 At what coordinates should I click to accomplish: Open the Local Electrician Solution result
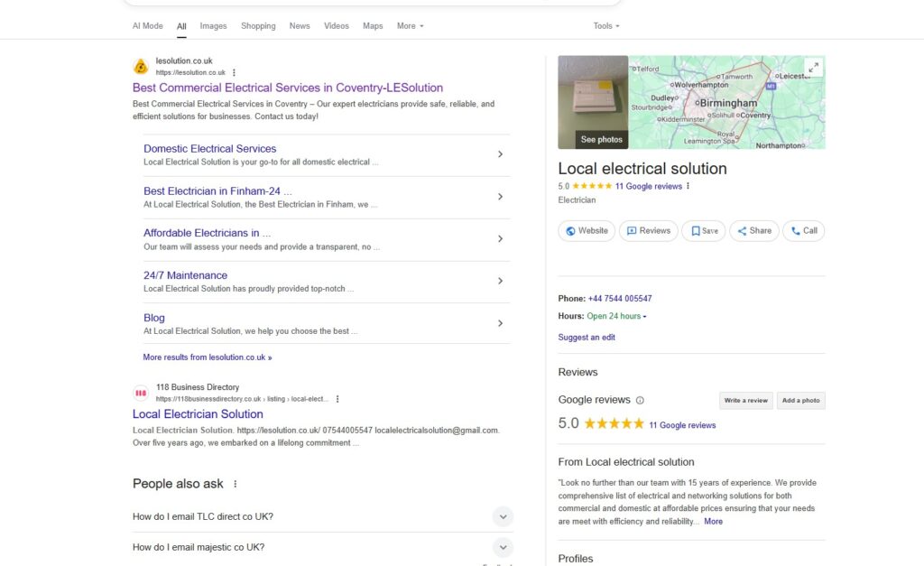click(198, 413)
